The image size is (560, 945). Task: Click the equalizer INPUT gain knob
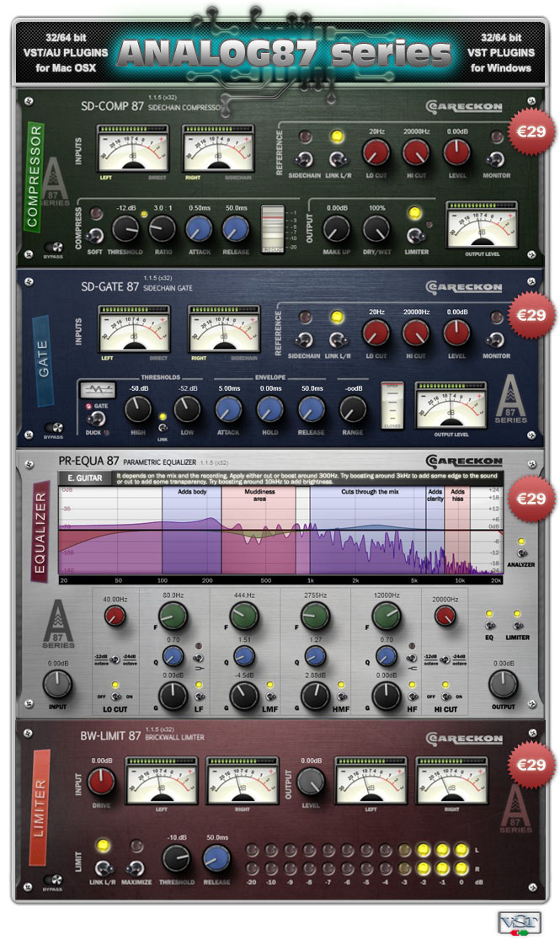click(x=58, y=686)
